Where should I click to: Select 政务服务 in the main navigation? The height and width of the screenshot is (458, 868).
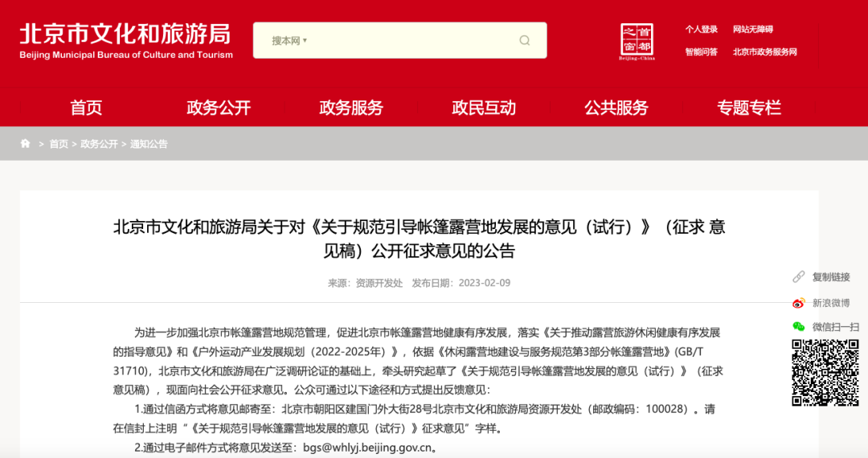[x=351, y=108]
